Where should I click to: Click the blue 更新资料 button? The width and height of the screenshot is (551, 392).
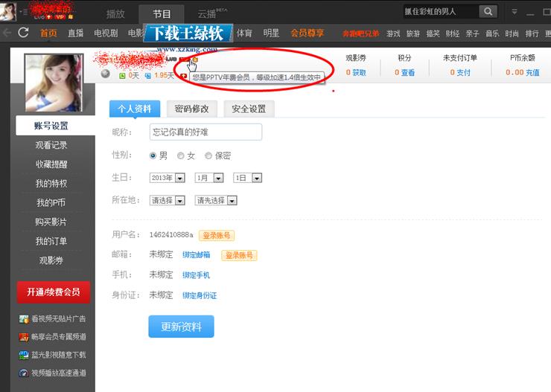click(182, 327)
